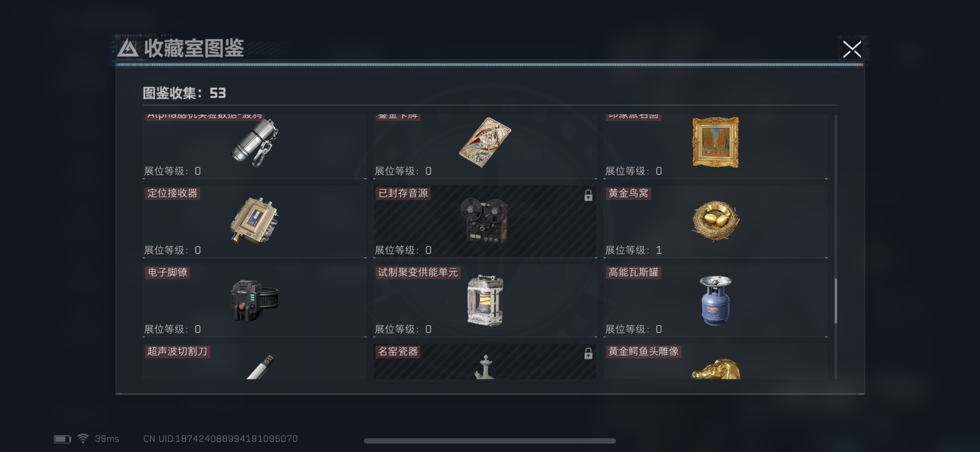Select the 定位接收器 receiver item icon
Image resolution: width=980 pixels, height=452 pixels.
(254, 220)
